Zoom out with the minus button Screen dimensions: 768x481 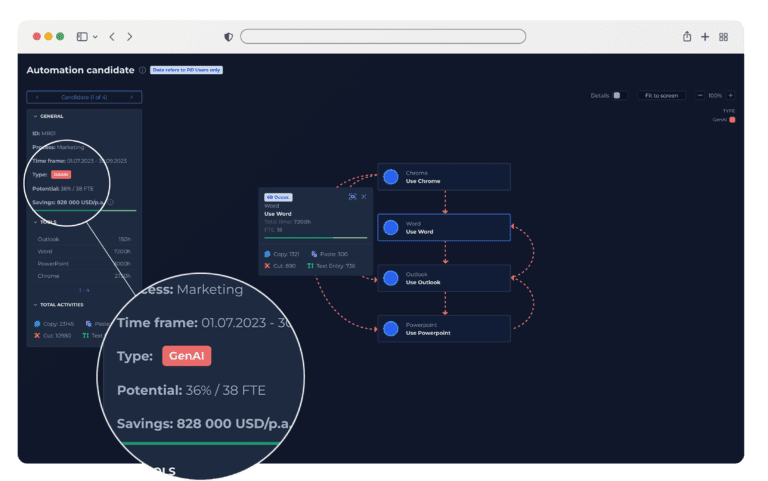pyautogui.click(x=700, y=95)
